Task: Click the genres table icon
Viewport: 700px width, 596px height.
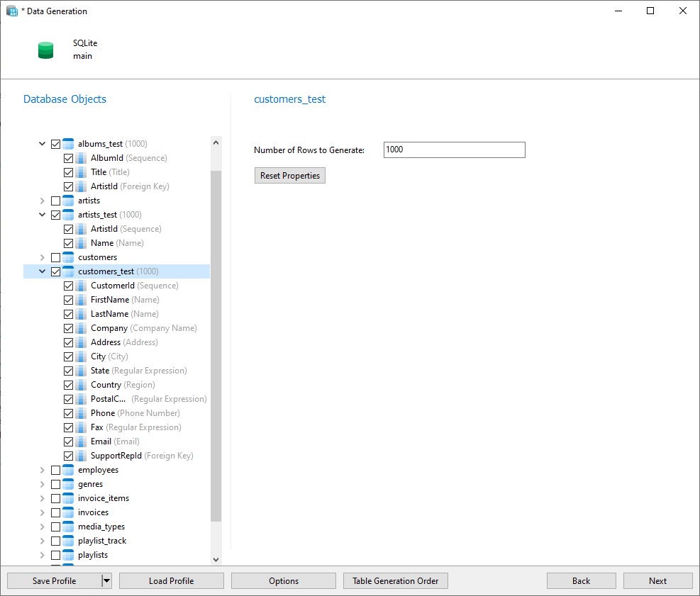Action: coord(68,484)
